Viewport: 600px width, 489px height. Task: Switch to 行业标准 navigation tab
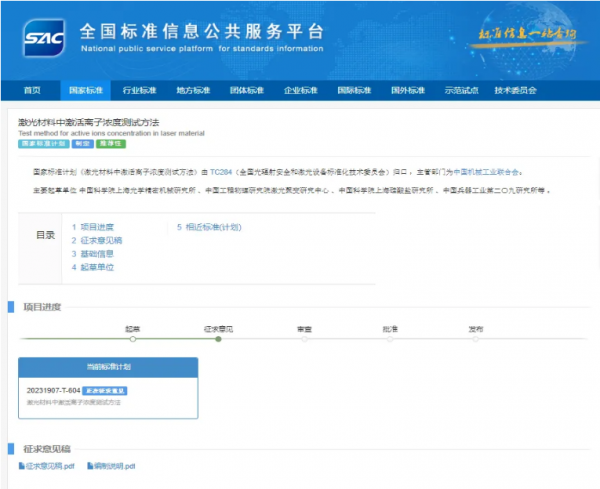(x=139, y=90)
